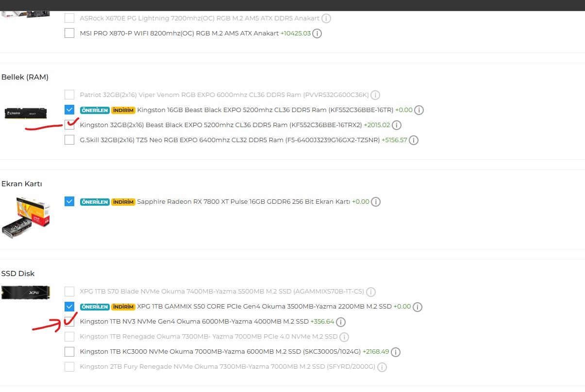Tick the Kingston 1TB Renegade checkbox

click(69, 336)
